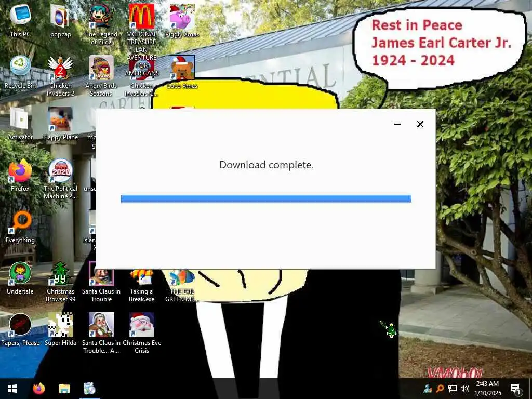Open the Everything search desktop shortcut
The width and height of the screenshot is (532, 399).
20,227
